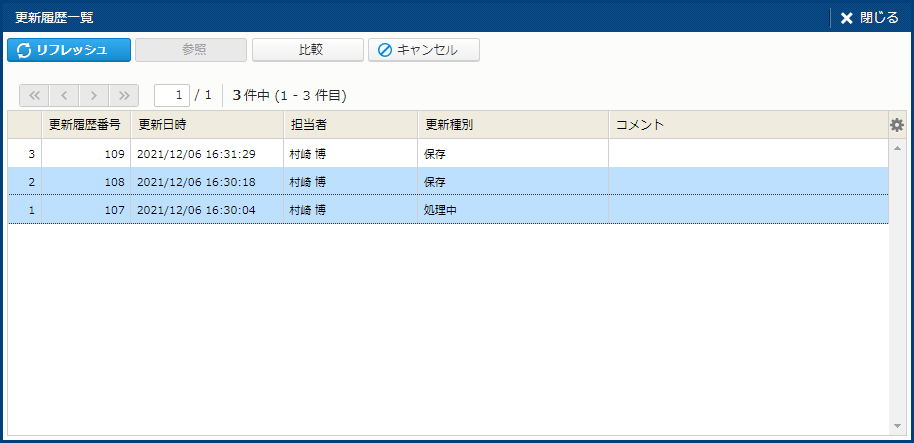914x443 pixels.
Task: Sort by 更新種別 column header
Action: click(513, 125)
